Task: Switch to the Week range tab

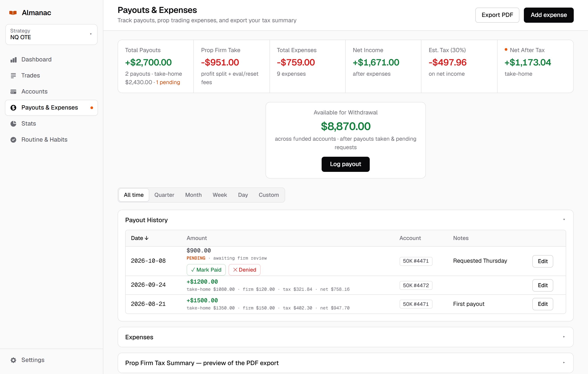Action: pyautogui.click(x=220, y=195)
